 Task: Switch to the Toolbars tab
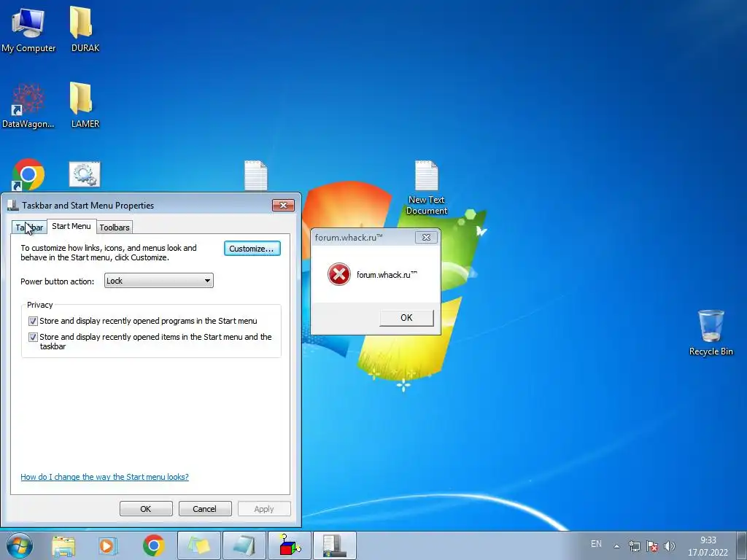(115, 227)
